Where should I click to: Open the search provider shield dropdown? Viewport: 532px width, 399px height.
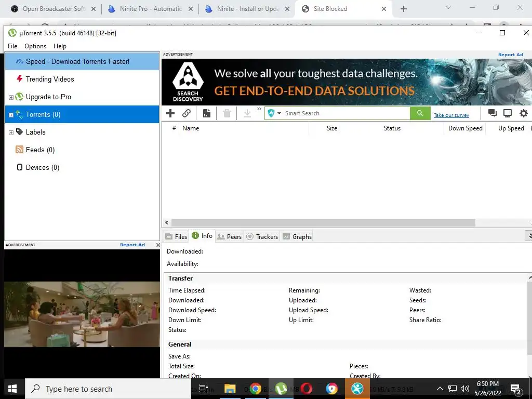coord(274,113)
